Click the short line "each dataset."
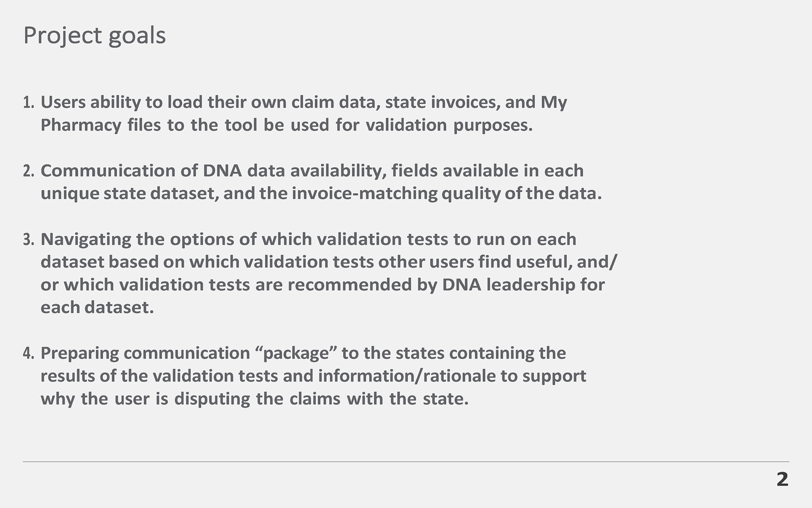The width and height of the screenshot is (812, 508). [x=97, y=308]
